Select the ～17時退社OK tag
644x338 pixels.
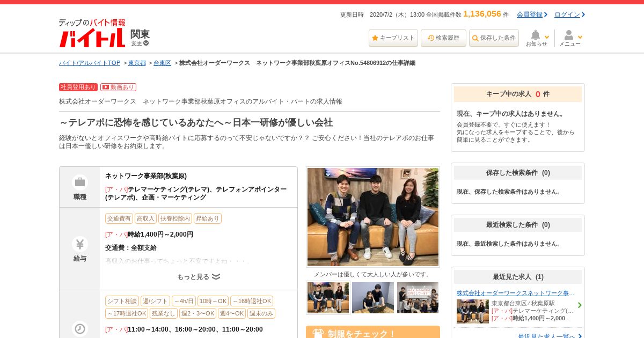127,313
